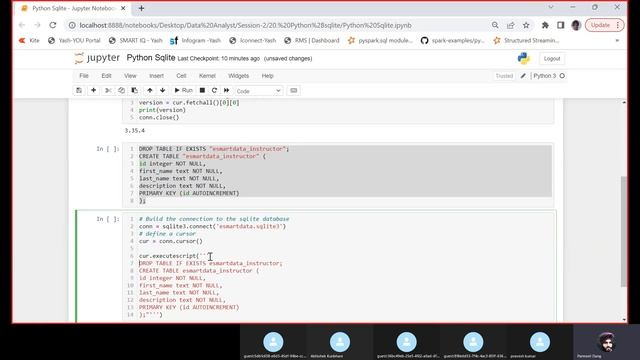The image size is (640, 360).
Task: Move selected cell down arrow
Action: pyautogui.click(x=162, y=90)
